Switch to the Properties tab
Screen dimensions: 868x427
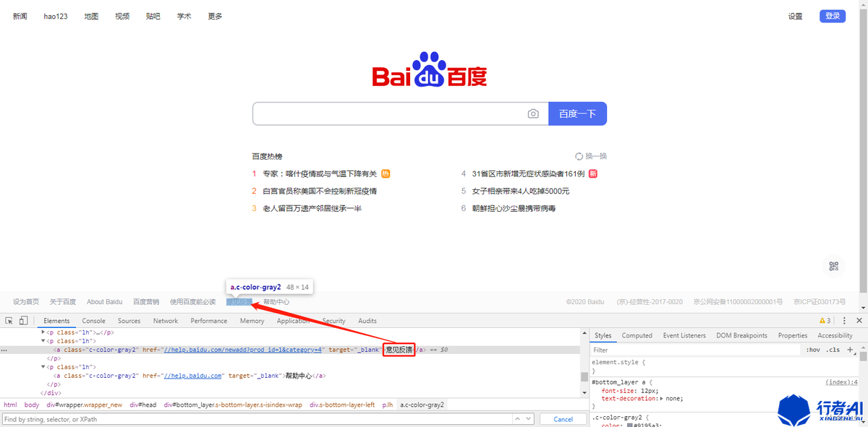coord(792,335)
